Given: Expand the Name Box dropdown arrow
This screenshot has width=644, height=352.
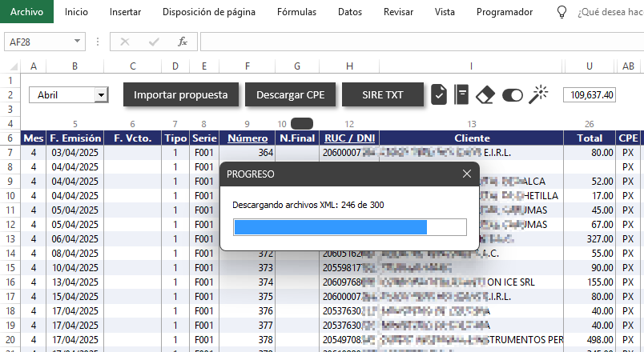Looking at the screenshot, I should tap(77, 41).
